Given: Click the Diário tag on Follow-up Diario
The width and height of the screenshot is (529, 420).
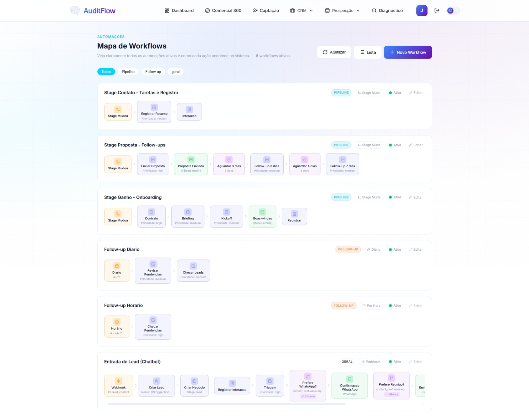Looking at the screenshot, I should (374, 249).
